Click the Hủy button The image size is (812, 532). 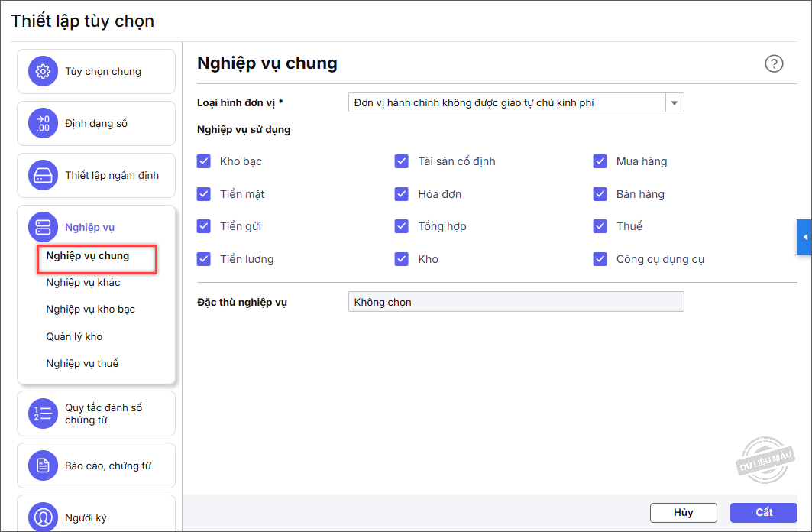click(x=683, y=512)
